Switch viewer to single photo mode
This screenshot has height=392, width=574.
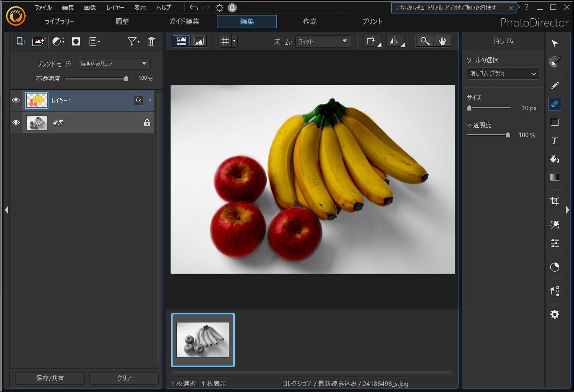199,41
